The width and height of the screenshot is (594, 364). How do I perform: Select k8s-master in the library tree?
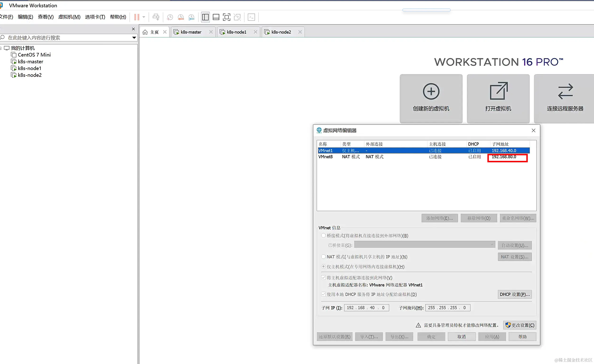[27, 61]
